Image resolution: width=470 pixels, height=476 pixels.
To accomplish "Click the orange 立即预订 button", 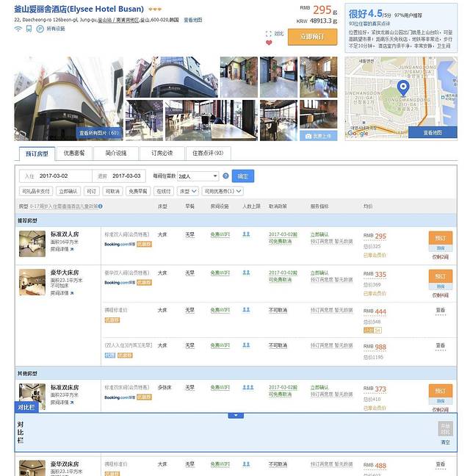I will (312, 37).
